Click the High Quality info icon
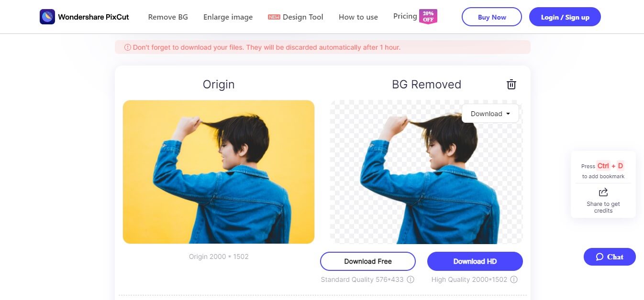Screen dimensions: 644x300 click(514, 279)
